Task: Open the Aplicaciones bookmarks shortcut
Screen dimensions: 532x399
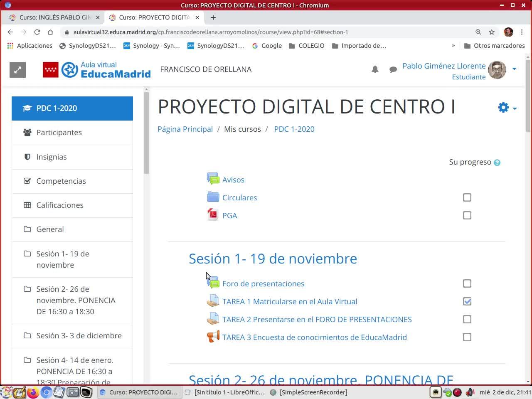Action: pyautogui.click(x=30, y=46)
